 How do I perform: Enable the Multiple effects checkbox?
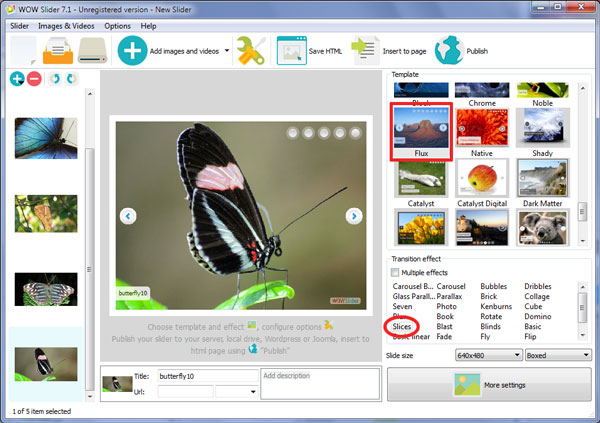[x=395, y=272]
